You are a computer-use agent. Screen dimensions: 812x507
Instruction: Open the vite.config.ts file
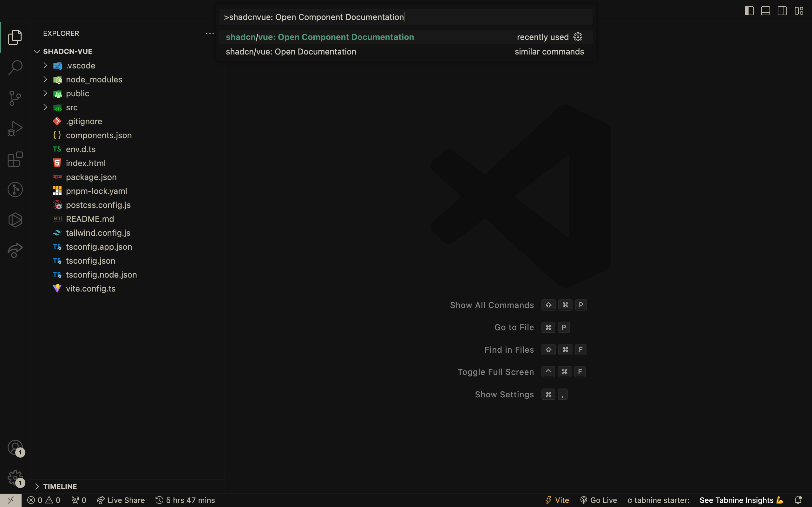tap(91, 288)
